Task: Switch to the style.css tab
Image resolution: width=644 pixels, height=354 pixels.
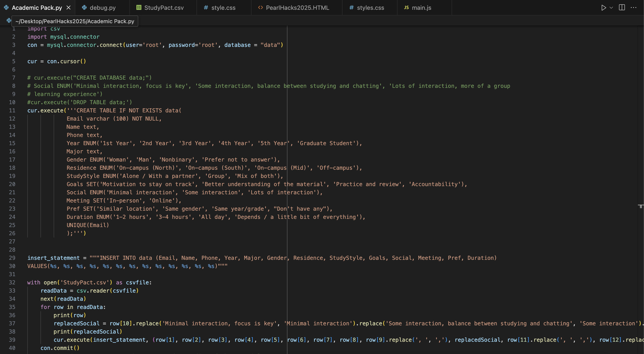Action: click(223, 8)
